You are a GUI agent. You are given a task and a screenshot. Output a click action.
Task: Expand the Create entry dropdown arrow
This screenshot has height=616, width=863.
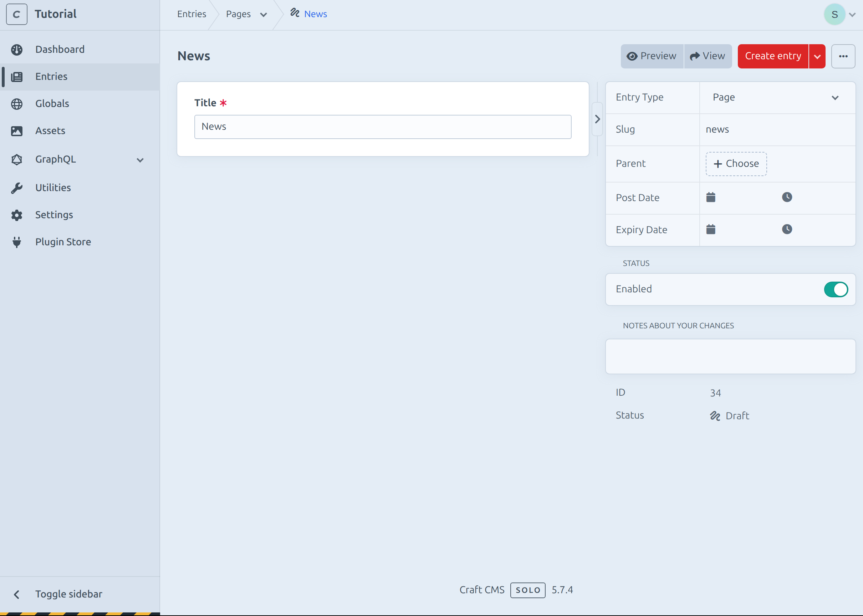817,56
